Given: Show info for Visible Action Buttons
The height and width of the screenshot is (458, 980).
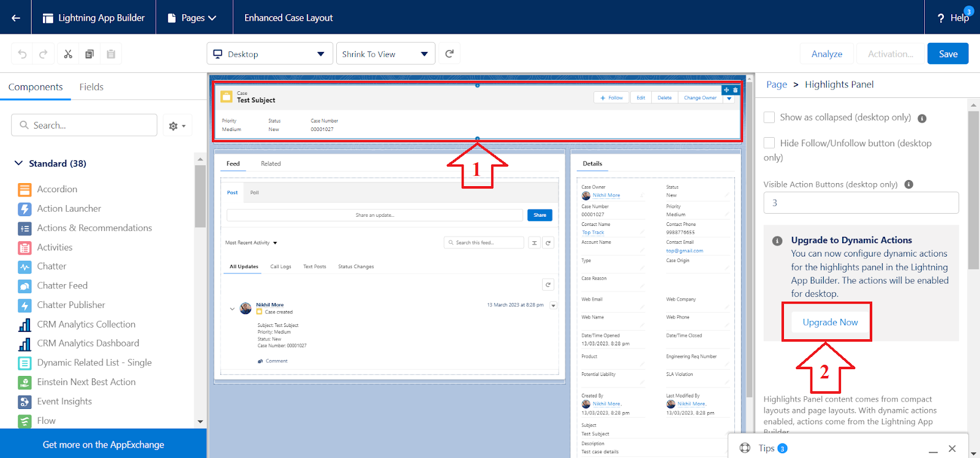Looking at the screenshot, I should click(909, 184).
